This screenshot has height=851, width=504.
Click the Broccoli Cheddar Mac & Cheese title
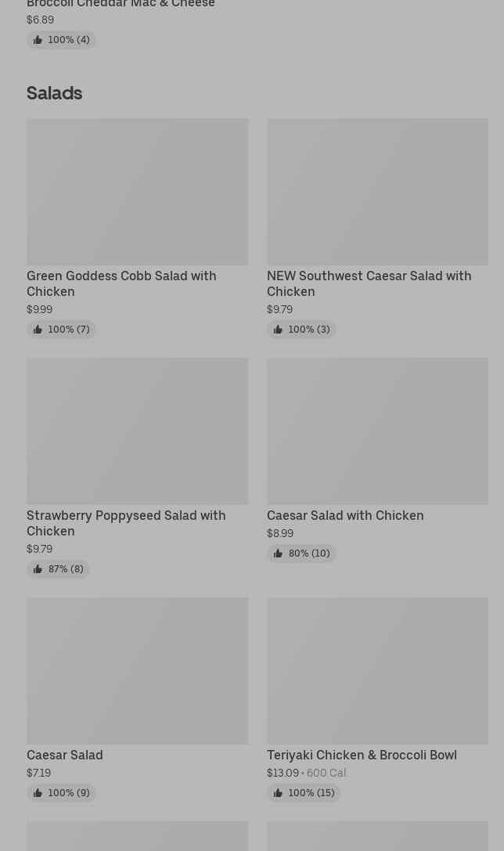pos(121,5)
